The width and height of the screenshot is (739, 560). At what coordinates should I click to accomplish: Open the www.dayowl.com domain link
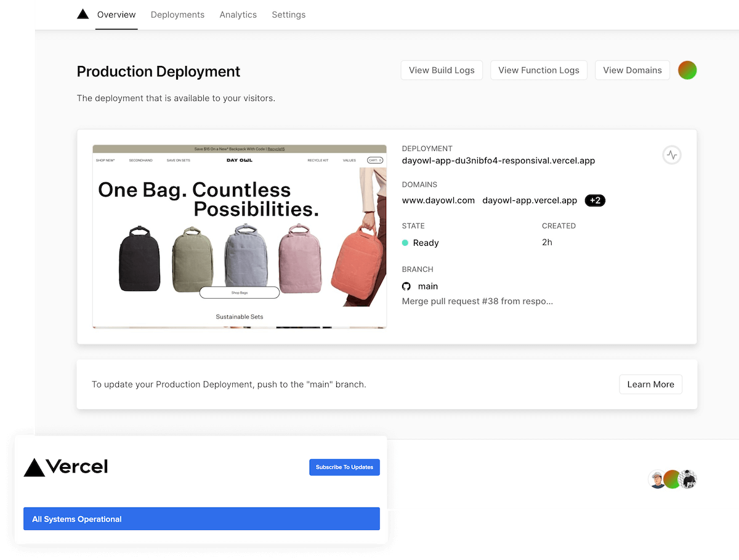click(438, 200)
